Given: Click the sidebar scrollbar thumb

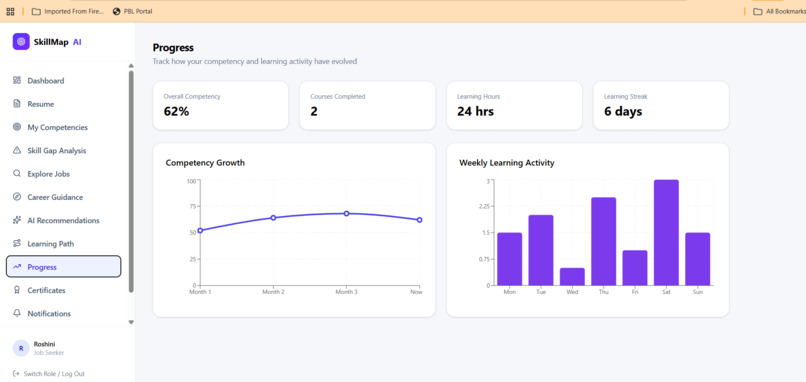Looking at the screenshot, I should coord(131,181).
